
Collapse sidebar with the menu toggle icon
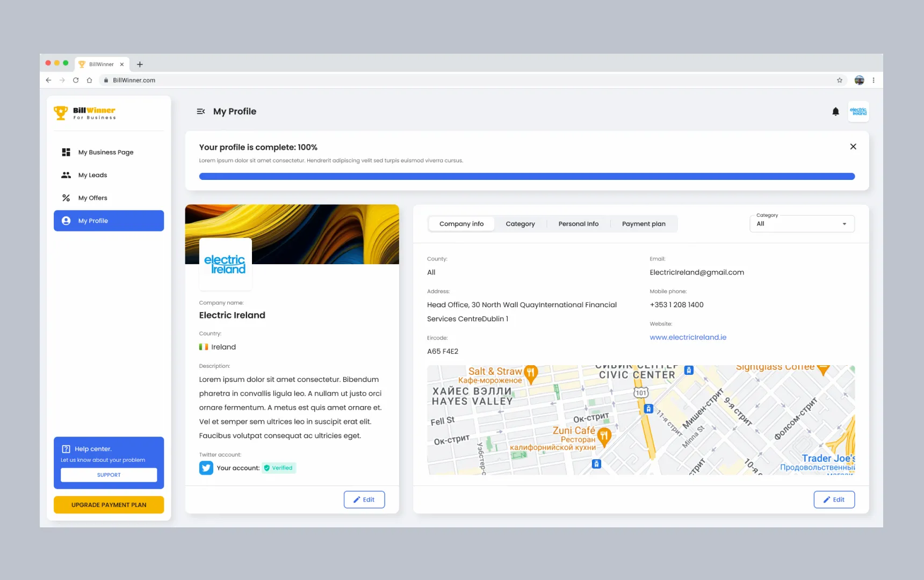201,112
